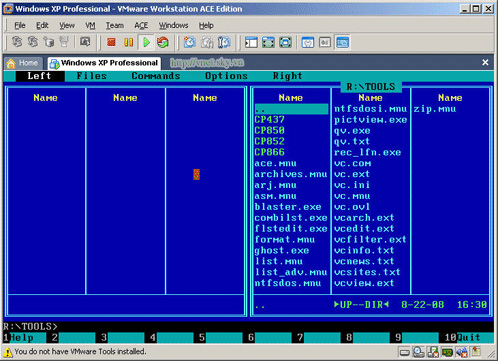Click the hard disk device icon in status bar
The width and height of the screenshot is (498, 361).
404,352
